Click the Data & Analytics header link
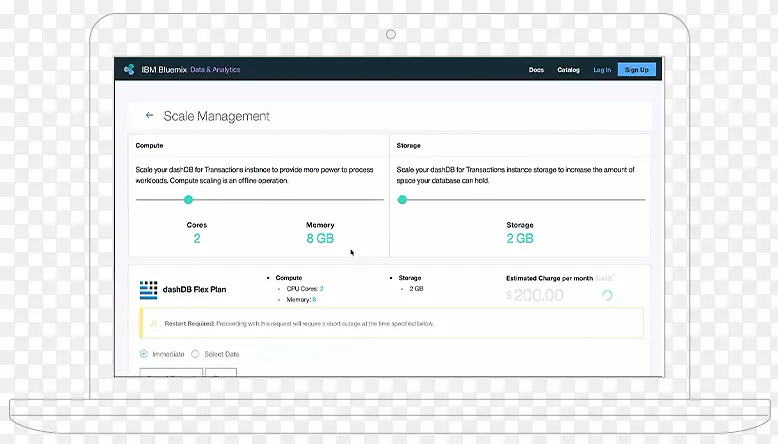The width and height of the screenshot is (778, 444). [x=215, y=69]
